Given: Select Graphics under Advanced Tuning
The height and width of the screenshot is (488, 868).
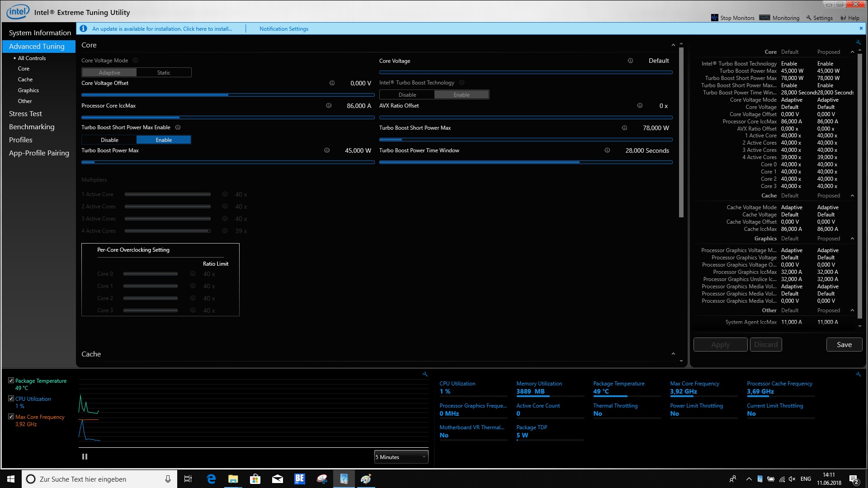Looking at the screenshot, I should click(x=28, y=90).
